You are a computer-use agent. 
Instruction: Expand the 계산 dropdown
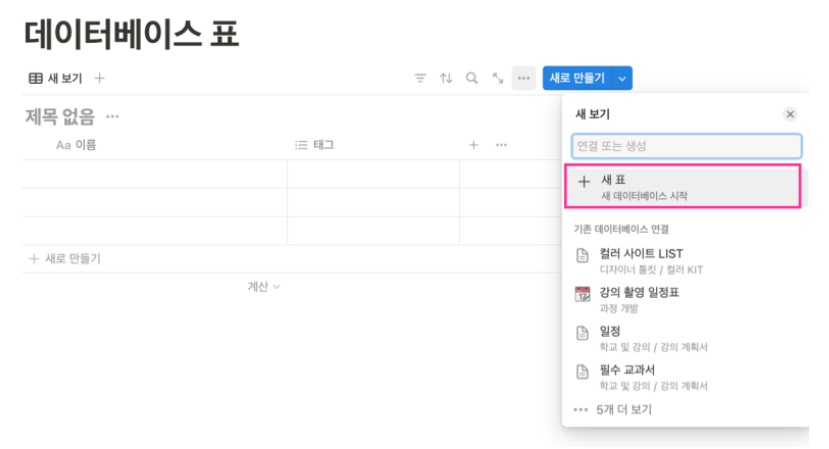264,287
